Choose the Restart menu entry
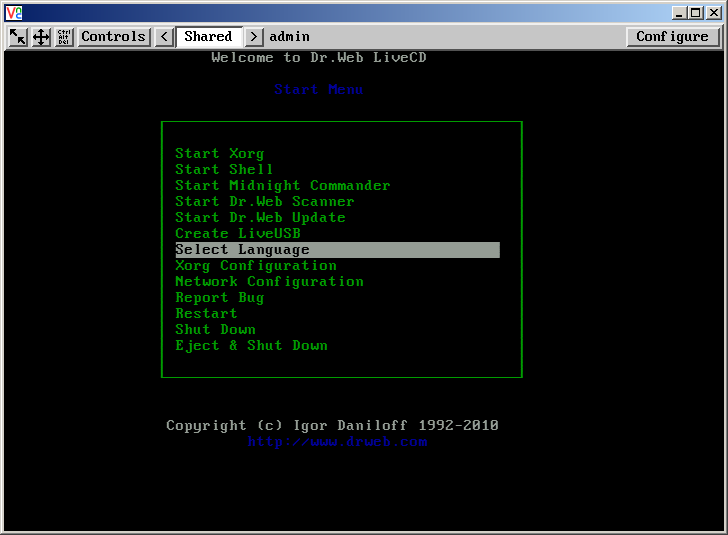728x535 pixels. (x=206, y=313)
